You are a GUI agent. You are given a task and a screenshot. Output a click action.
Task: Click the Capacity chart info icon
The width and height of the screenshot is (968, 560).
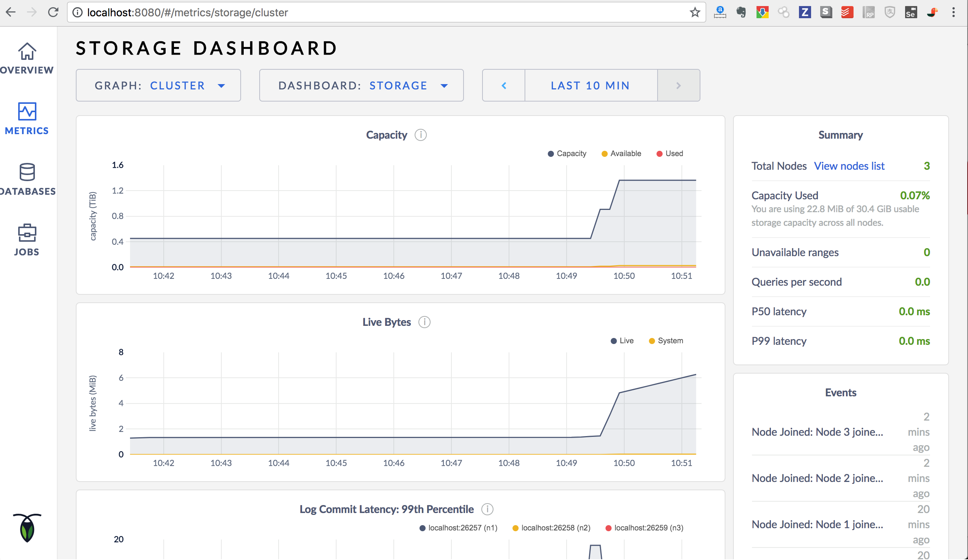[421, 135]
